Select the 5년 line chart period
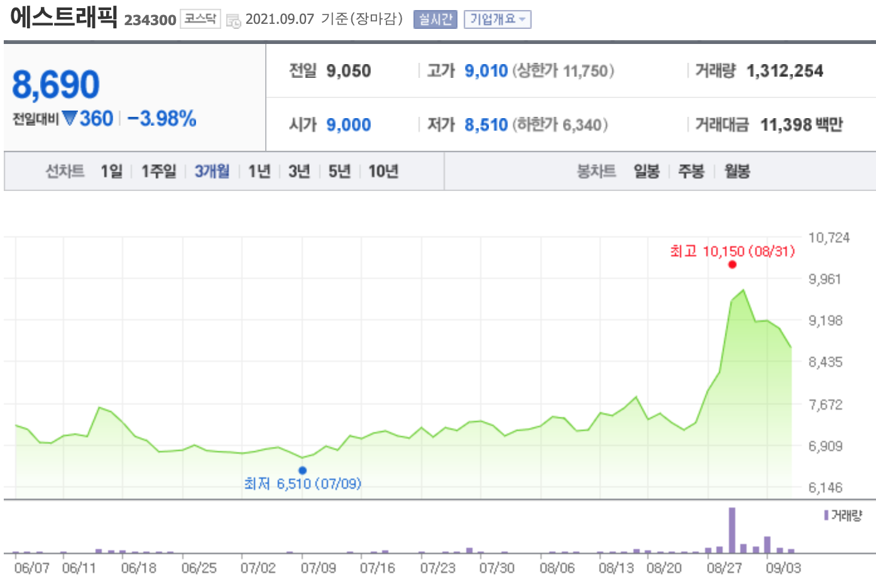876x588 pixels. (339, 171)
